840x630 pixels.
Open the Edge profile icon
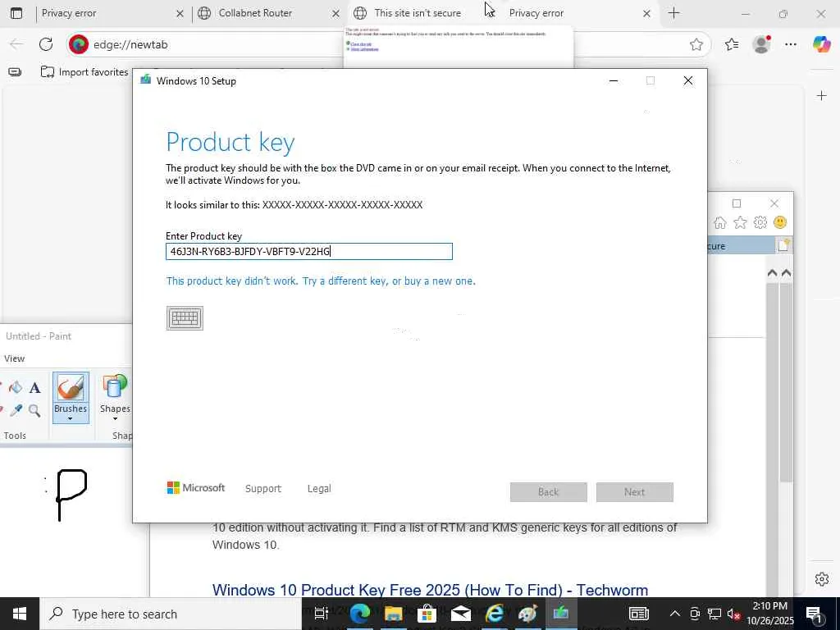click(761, 44)
